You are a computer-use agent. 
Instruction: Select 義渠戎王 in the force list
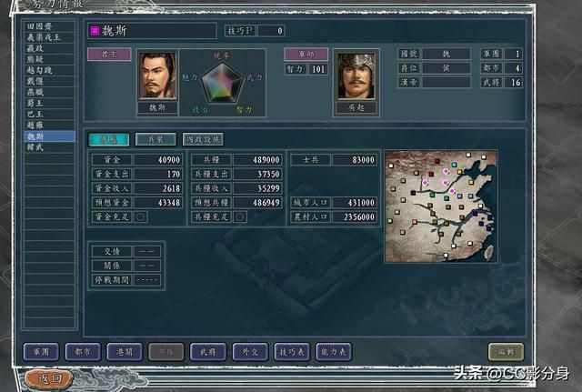pyautogui.click(x=49, y=37)
